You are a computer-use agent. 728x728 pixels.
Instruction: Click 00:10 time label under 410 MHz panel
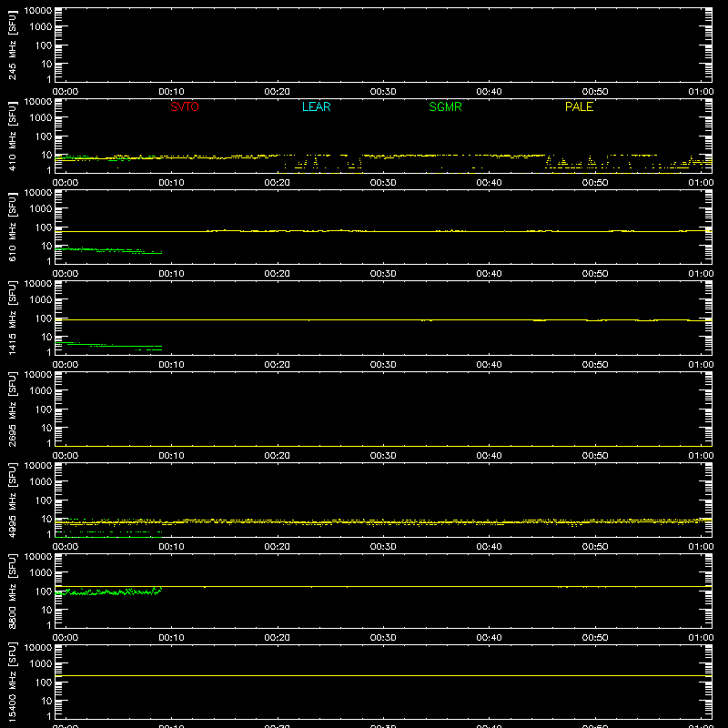171,183
